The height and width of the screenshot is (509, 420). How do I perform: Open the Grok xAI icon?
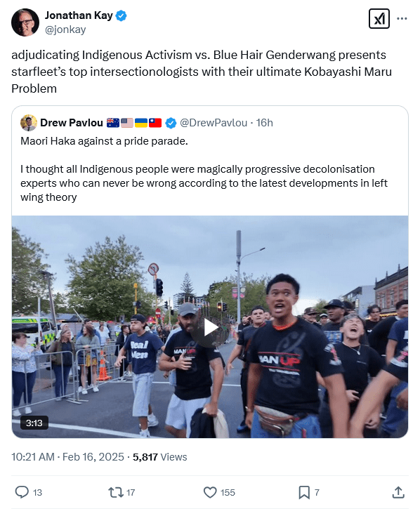tap(379, 19)
